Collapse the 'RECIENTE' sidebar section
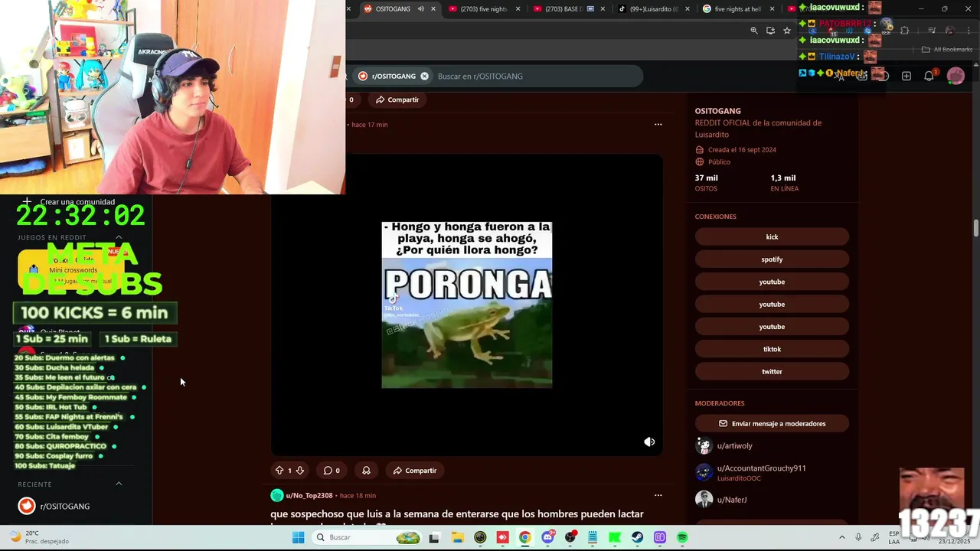Screen dimensions: 980x551 (119, 484)
